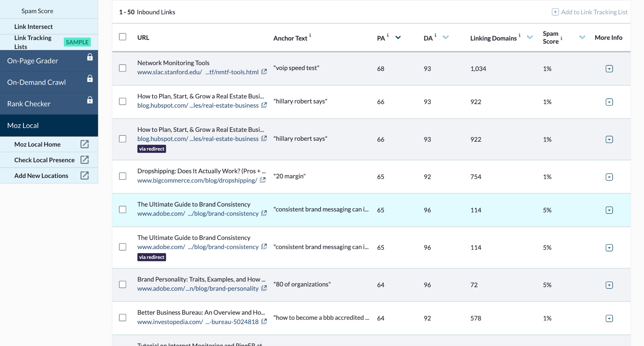Toggle checkbox for Brand Consistency row
This screenshot has height=346, width=644.
click(122, 209)
